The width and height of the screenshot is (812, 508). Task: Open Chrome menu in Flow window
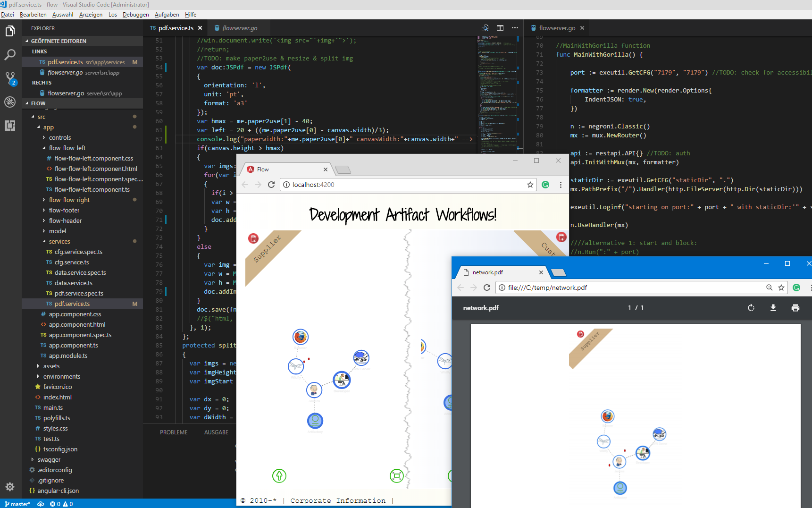[x=561, y=185]
